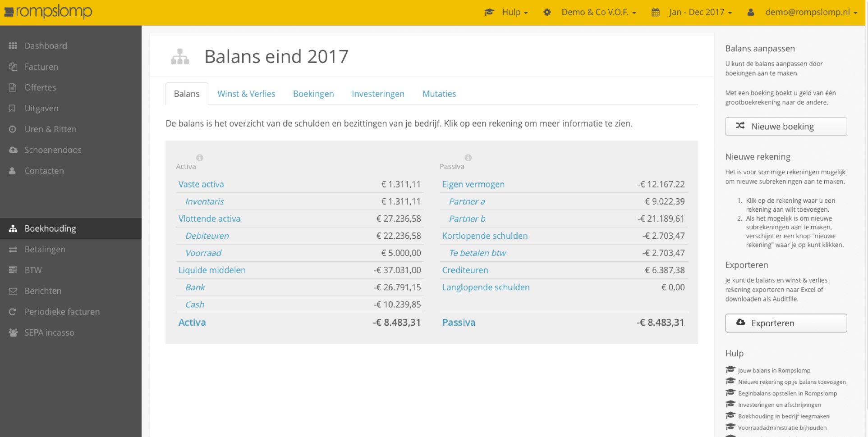Click the Boekhouding sitemap icon in sidebar

click(13, 228)
